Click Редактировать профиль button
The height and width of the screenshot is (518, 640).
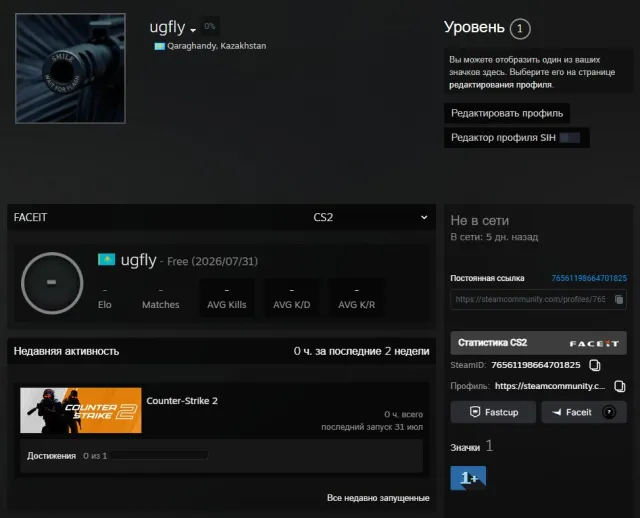pos(507,113)
